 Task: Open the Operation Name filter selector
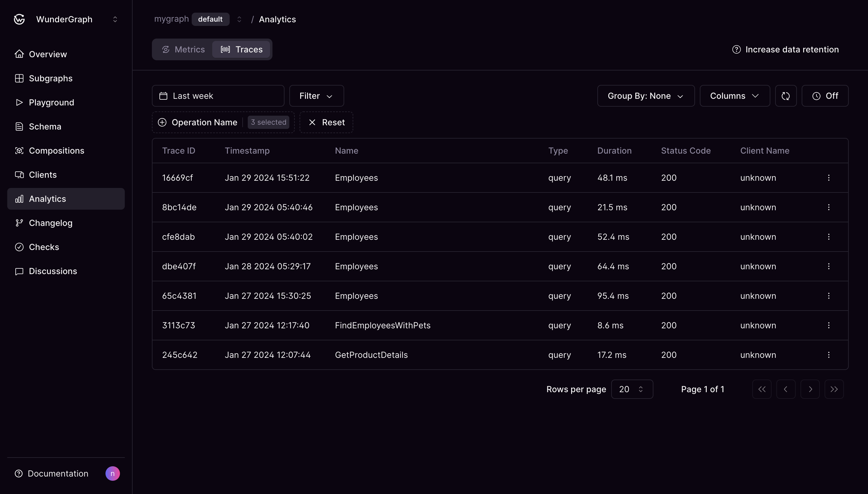click(x=223, y=123)
